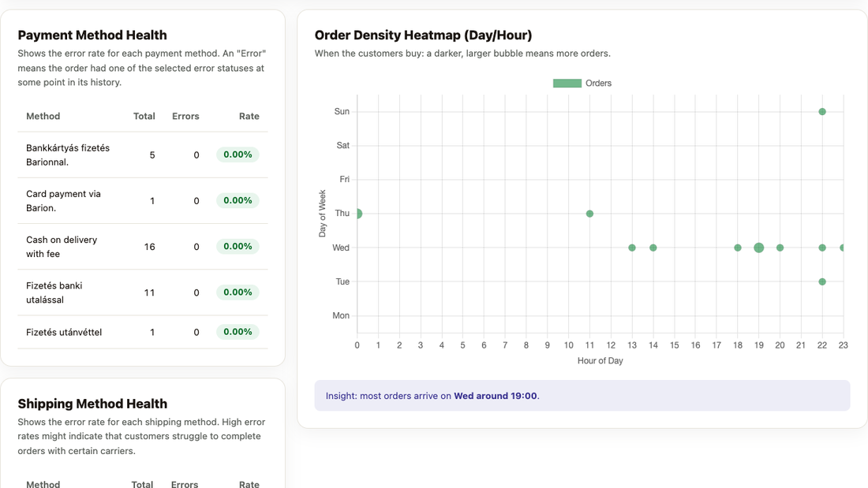Screen dimensions: 868x488
Task: Click the Sun label on the day axis
Action: coord(342,112)
